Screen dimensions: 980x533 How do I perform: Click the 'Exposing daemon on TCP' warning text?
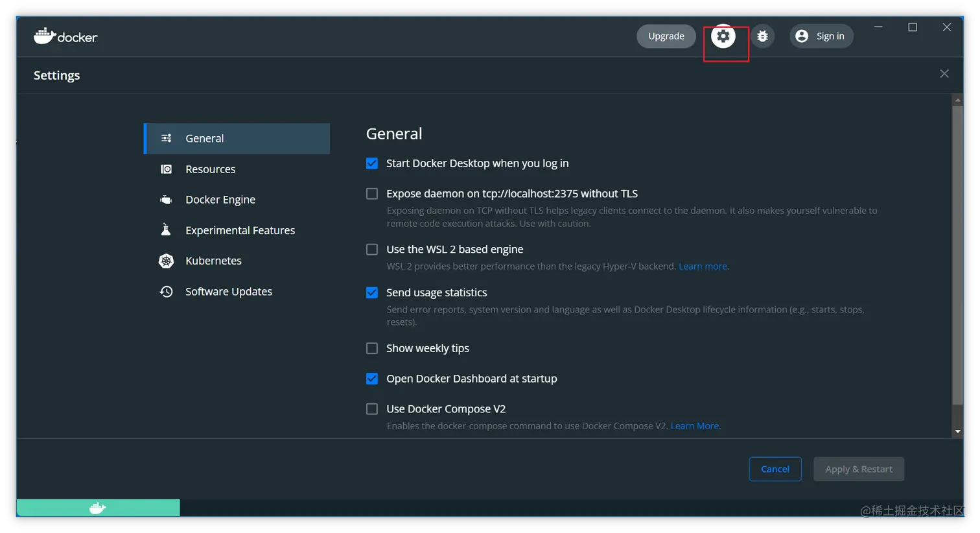[x=632, y=217]
